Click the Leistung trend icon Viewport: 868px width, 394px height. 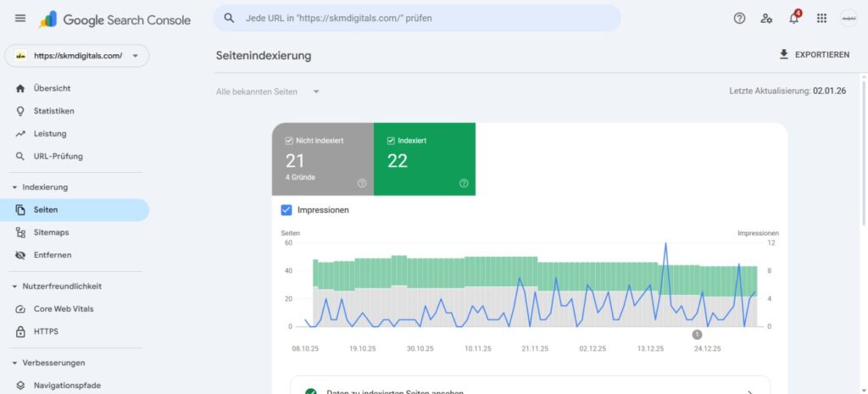(20, 134)
